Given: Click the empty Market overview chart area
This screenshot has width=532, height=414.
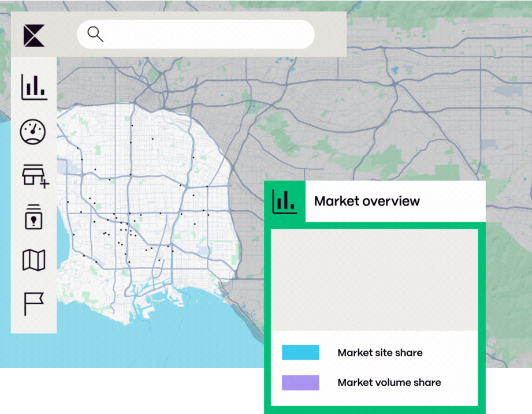Looking at the screenshot, I should pos(374,280).
